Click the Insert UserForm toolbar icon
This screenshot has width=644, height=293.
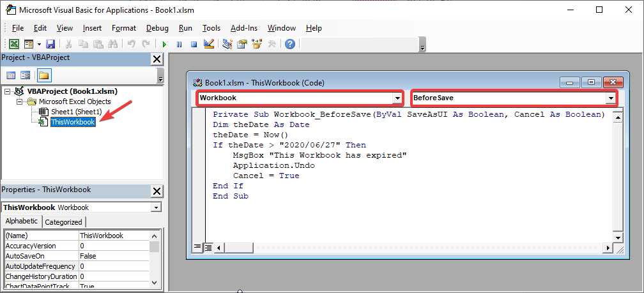[28, 44]
